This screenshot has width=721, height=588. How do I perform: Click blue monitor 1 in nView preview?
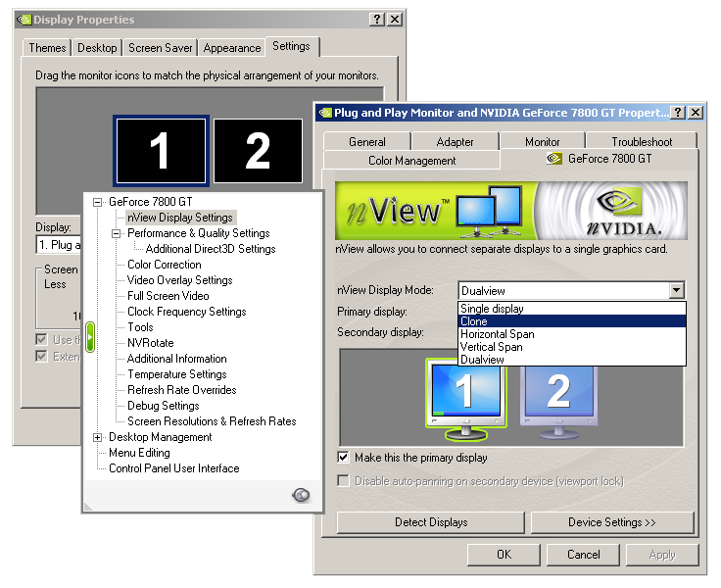tap(466, 400)
